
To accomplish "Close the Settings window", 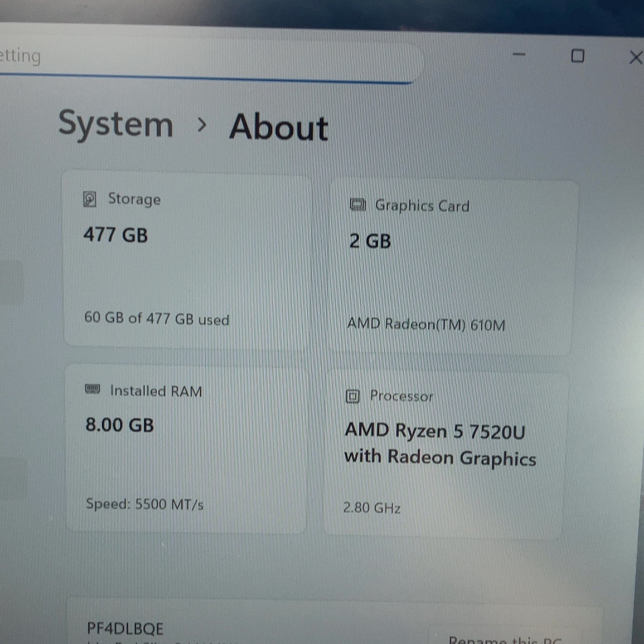I will [x=636, y=57].
